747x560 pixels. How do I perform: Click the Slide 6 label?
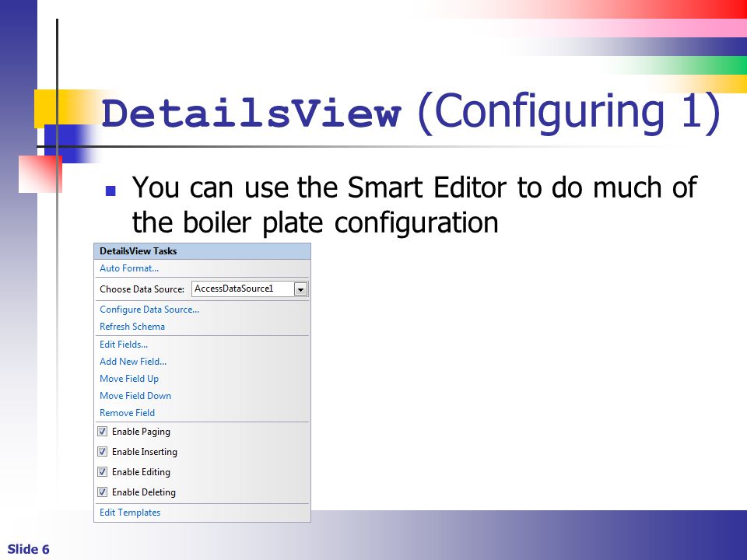coord(28,549)
